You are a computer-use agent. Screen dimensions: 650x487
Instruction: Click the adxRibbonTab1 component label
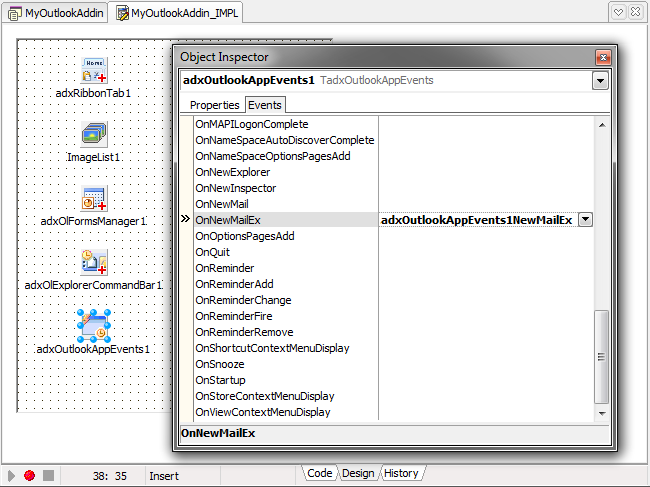(x=93, y=93)
